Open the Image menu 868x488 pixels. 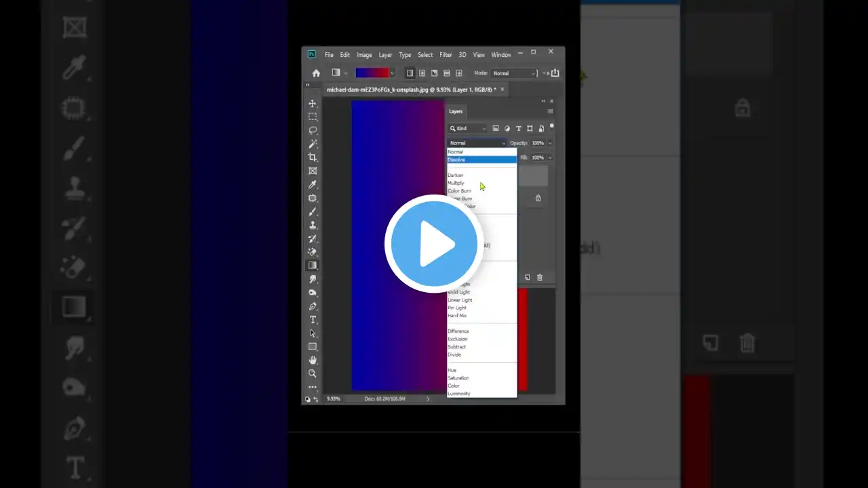click(x=364, y=55)
